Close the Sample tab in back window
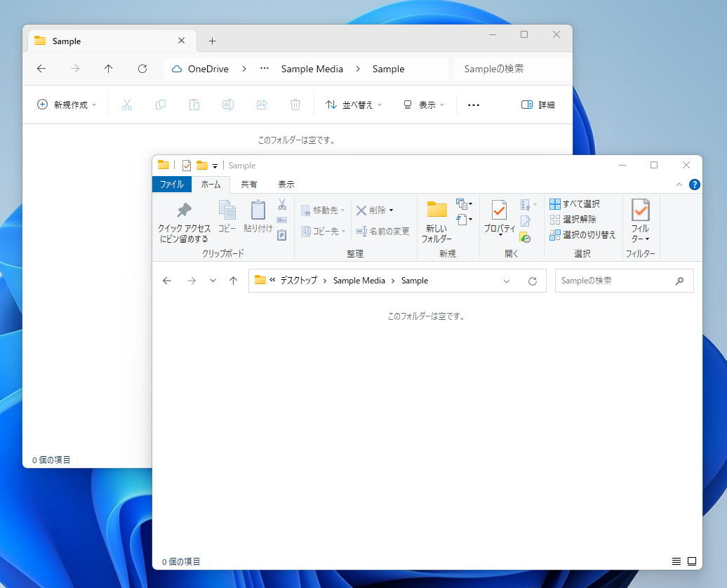Viewport: 727px width, 588px height. pos(181,41)
